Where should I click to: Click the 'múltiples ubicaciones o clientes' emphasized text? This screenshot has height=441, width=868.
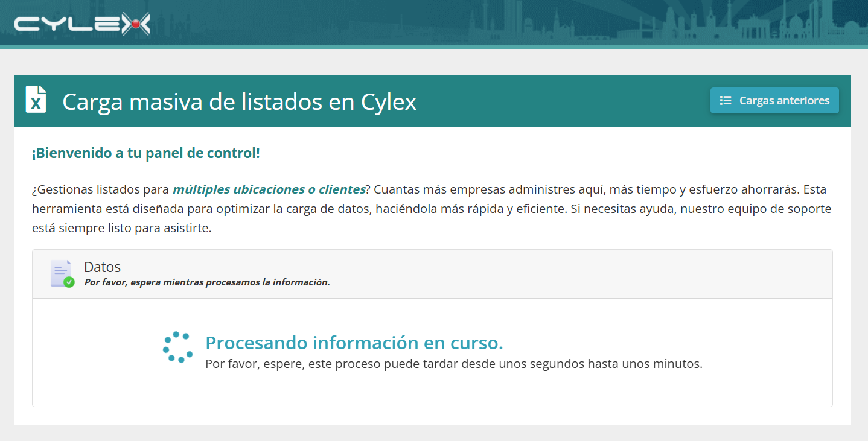(x=269, y=189)
